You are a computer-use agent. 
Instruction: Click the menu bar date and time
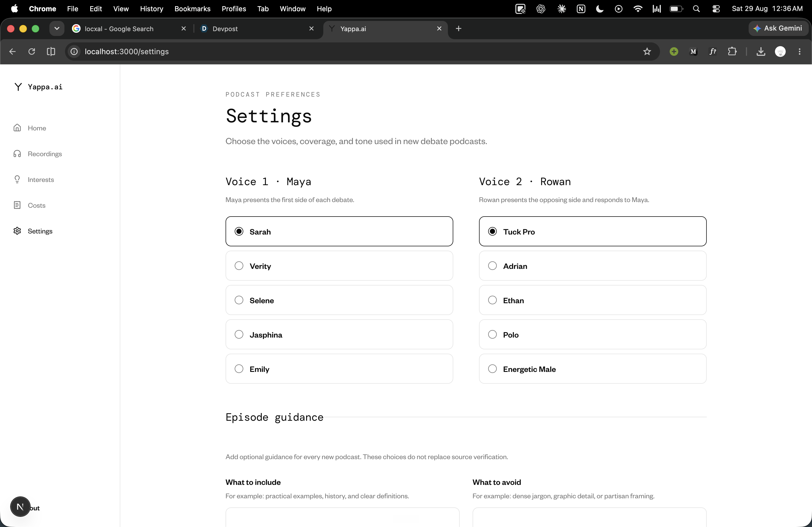coord(767,9)
